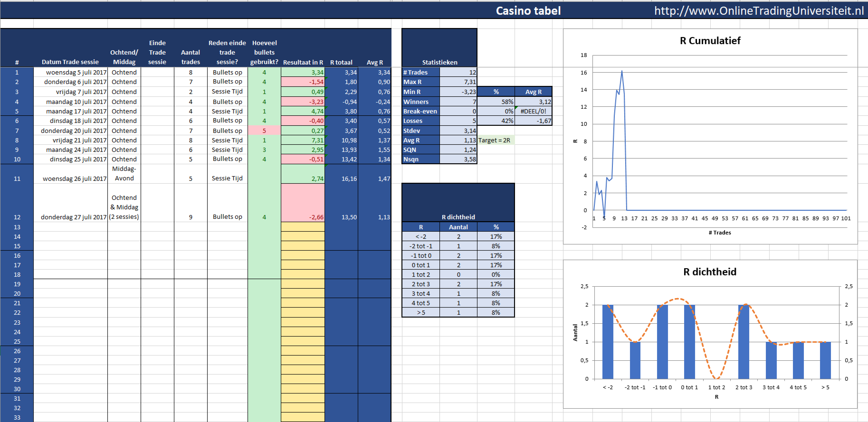Image resolution: width=868 pixels, height=422 pixels.
Task: Select result cell -3,23 for maandag 10 juli
Action: 303,102
